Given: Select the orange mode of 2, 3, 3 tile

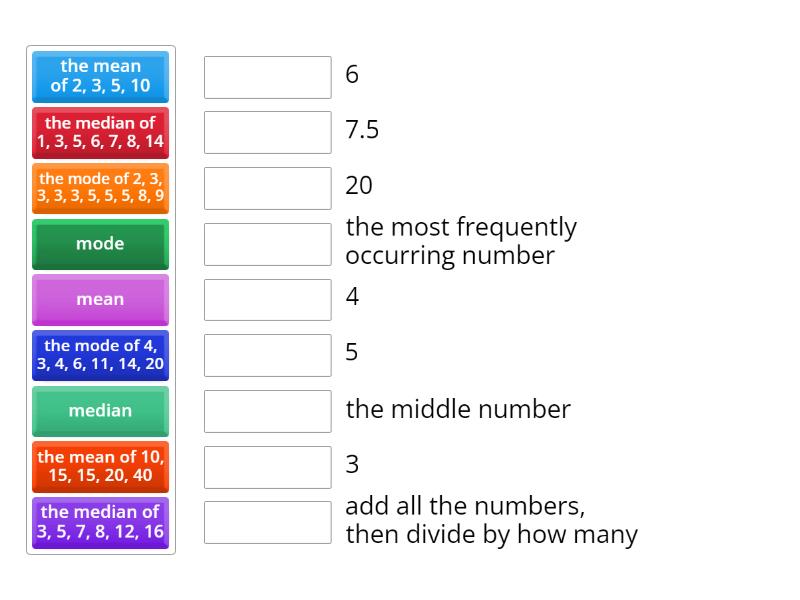Looking at the screenshot, I should click(x=100, y=188).
